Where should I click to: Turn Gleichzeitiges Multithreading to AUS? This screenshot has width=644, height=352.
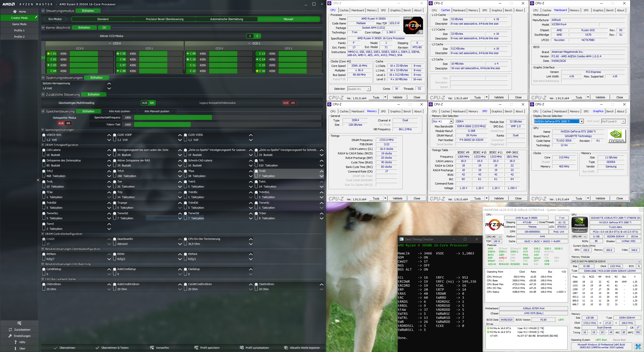pos(145,103)
